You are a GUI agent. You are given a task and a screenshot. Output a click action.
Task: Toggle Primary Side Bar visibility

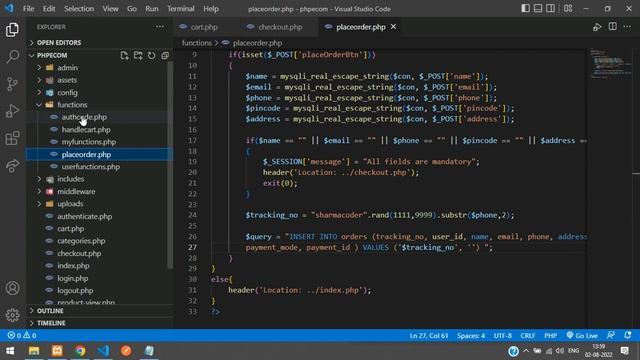coord(525,9)
